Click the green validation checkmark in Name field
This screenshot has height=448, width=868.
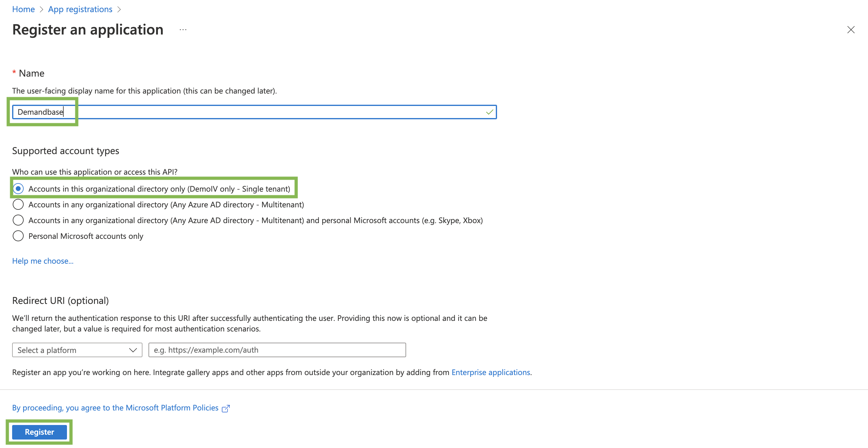point(489,112)
